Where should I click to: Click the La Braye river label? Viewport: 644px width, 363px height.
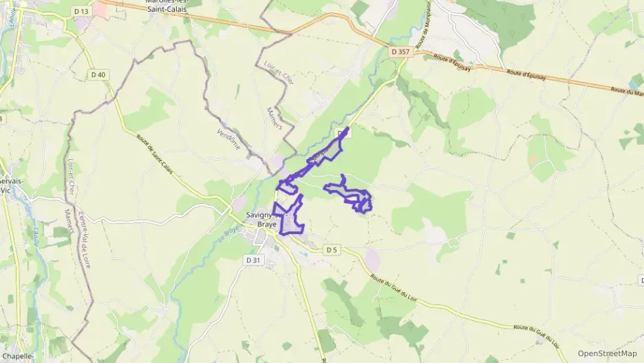pos(228,235)
